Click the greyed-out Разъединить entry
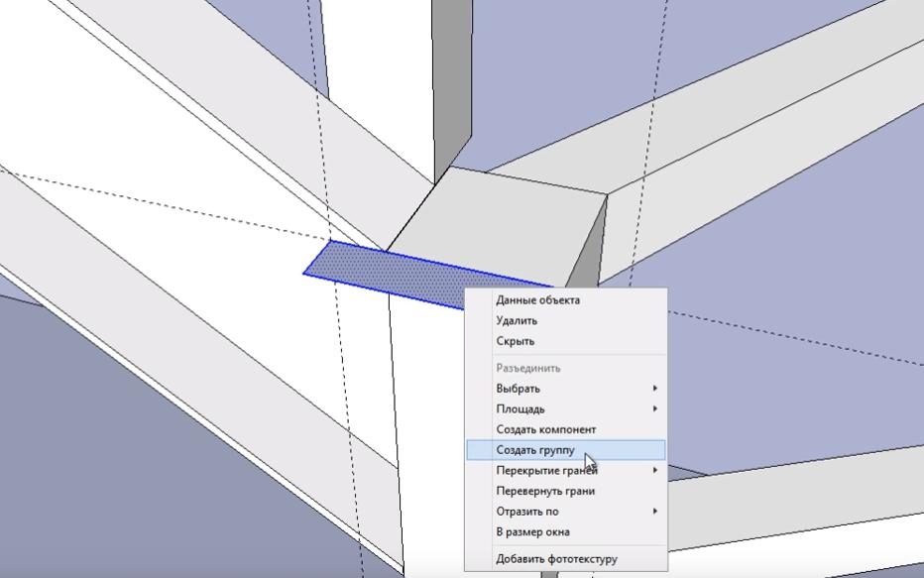This screenshot has width=924, height=578. [x=527, y=368]
